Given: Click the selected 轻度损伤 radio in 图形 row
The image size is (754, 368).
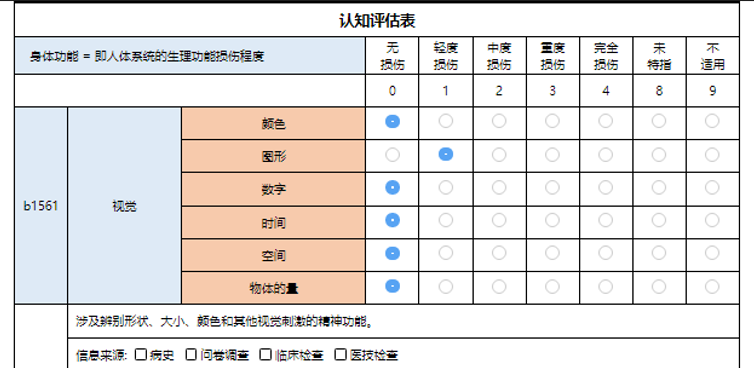Looking at the screenshot, I should (446, 154).
